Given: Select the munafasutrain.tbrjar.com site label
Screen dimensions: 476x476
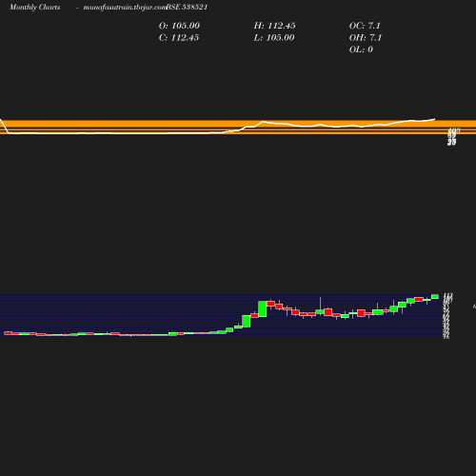Looking at the screenshot, I should click(x=125, y=8).
